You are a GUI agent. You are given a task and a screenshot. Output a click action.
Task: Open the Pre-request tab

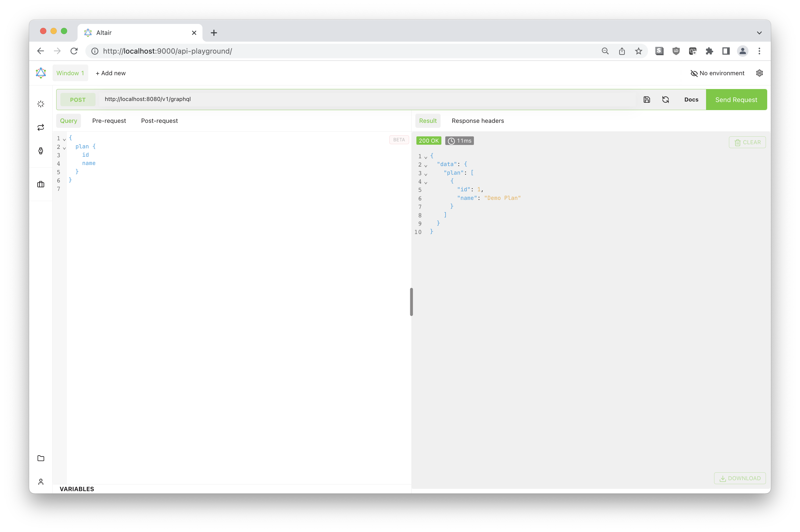pyautogui.click(x=109, y=121)
